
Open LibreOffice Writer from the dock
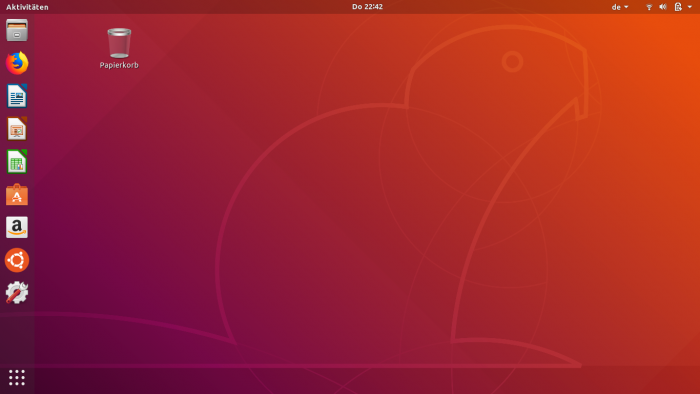[17, 96]
